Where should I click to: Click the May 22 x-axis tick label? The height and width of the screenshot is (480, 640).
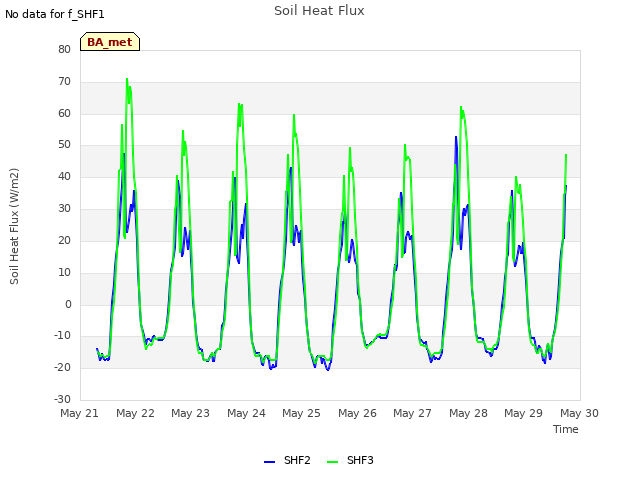(x=135, y=413)
